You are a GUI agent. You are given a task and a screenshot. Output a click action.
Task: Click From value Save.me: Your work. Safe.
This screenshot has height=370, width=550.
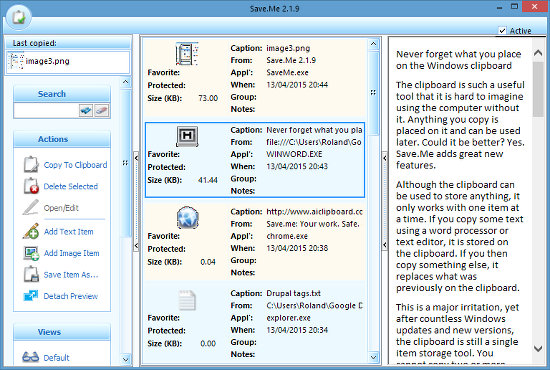point(313,224)
